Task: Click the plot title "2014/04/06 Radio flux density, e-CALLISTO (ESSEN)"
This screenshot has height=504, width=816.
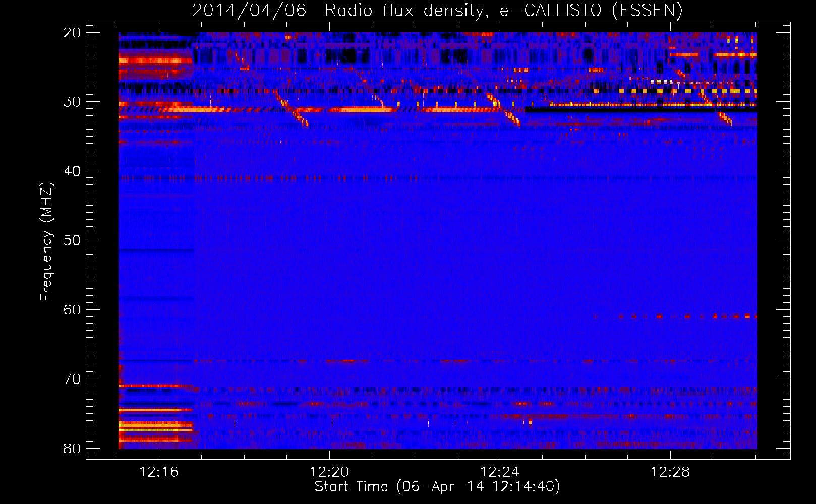Action: [437, 10]
